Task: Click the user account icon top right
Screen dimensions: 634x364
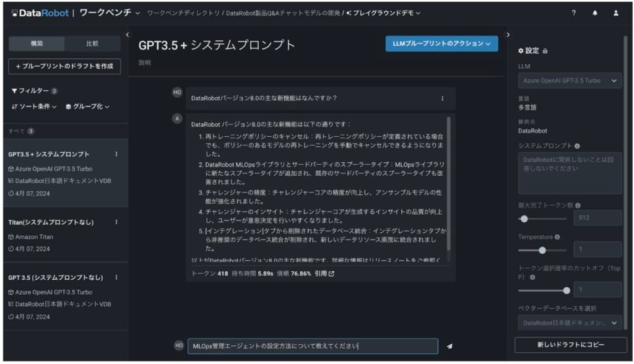Action: [x=615, y=12]
